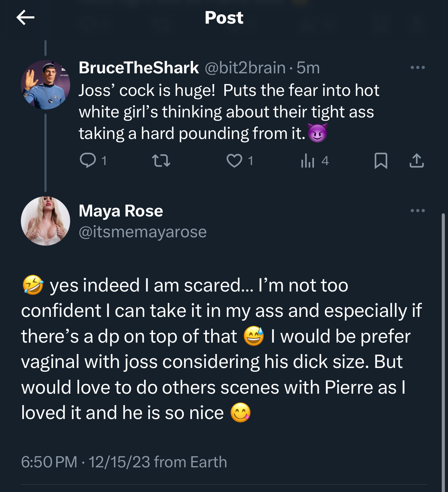Click the Maya Rose display name

tap(121, 211)
